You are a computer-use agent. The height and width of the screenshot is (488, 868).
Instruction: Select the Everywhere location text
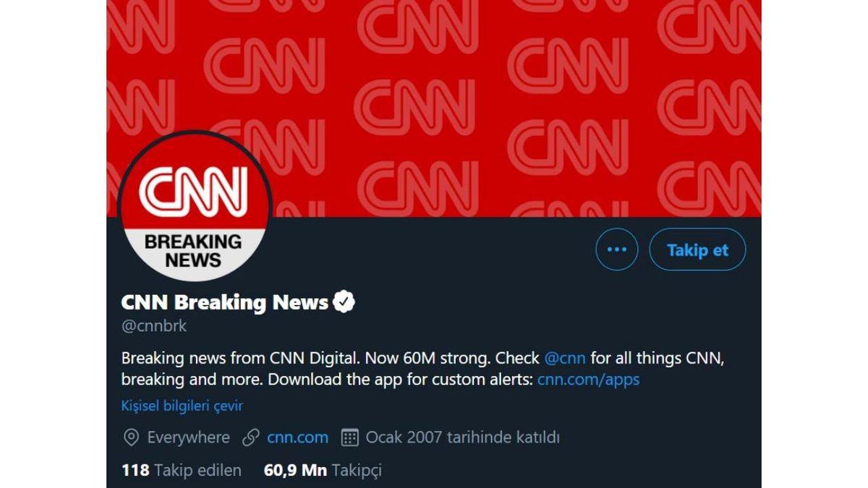(188, 437)
